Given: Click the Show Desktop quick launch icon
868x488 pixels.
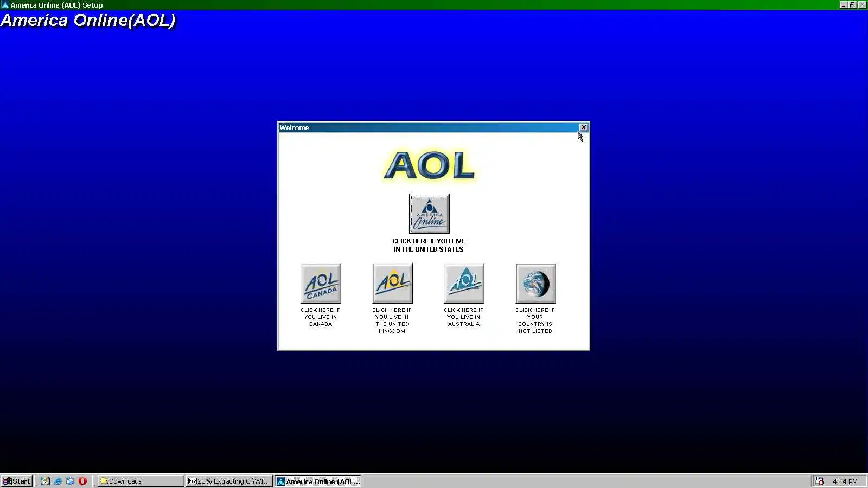Looking at the screenshot, I should 46,481.
